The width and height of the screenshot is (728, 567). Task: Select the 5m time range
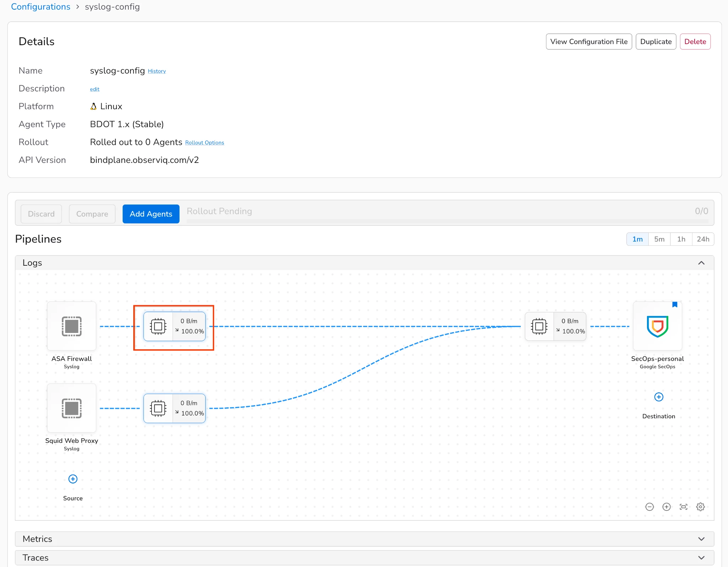[x=659, y=239]
